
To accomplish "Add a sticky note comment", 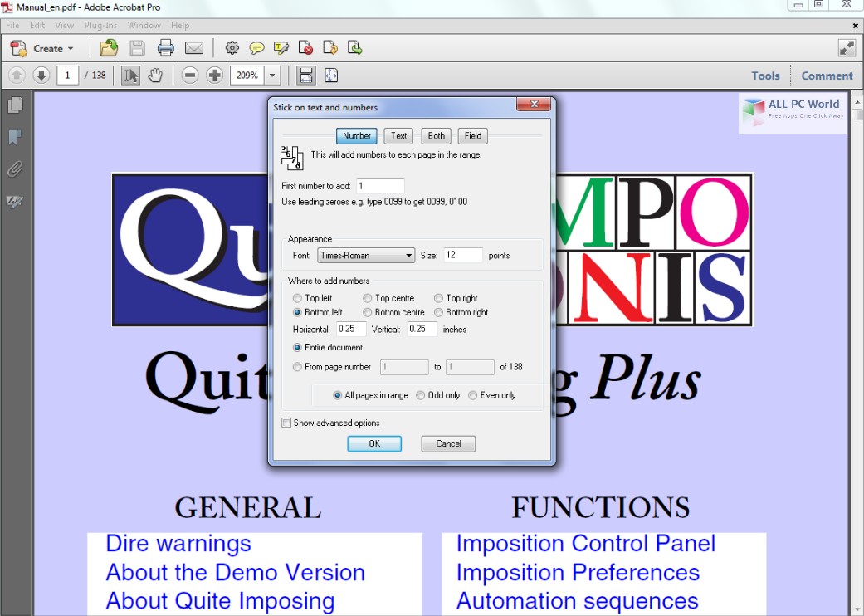I will coord(256,48).
